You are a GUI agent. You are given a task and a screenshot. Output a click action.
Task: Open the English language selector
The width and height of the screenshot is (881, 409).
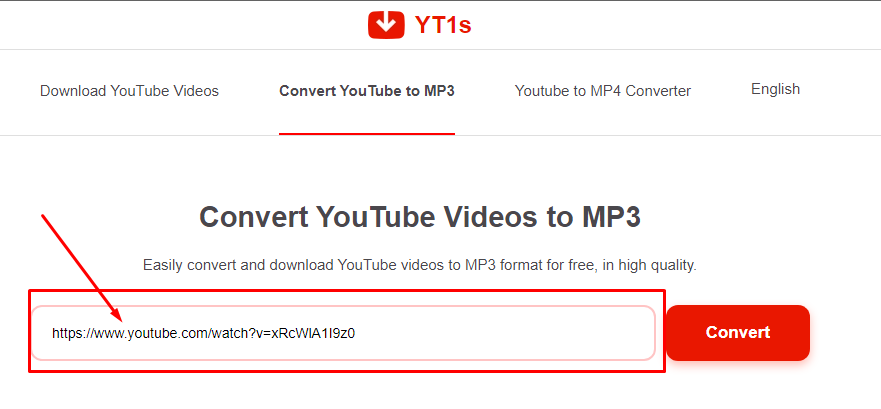tap(775, 89)
